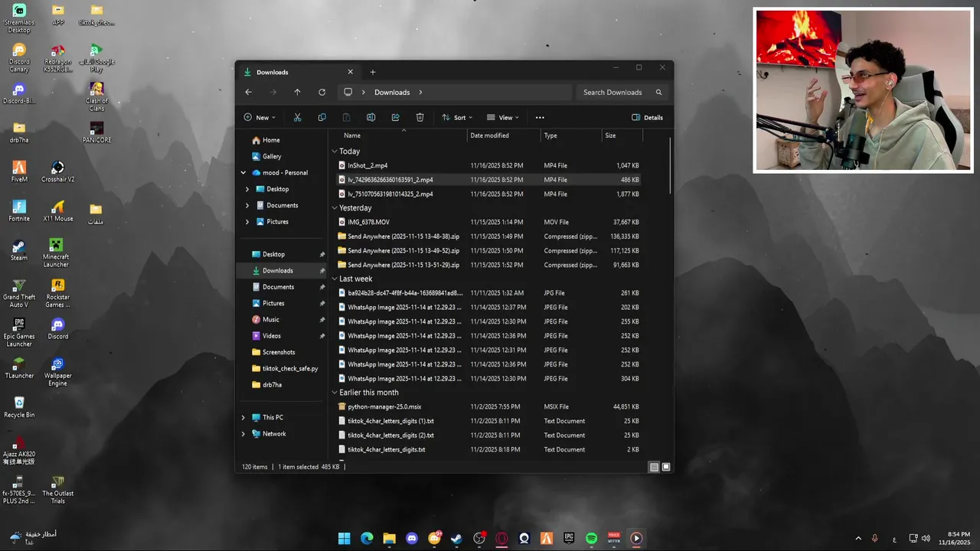Open Microsoft Edge from the taskbar
980x551 pixels.
367,538
